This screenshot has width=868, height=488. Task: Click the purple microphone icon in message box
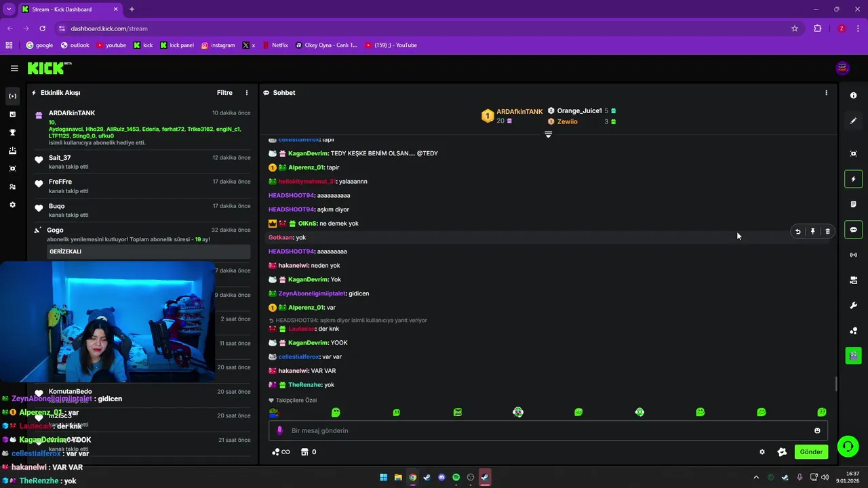tap(279, 430)
